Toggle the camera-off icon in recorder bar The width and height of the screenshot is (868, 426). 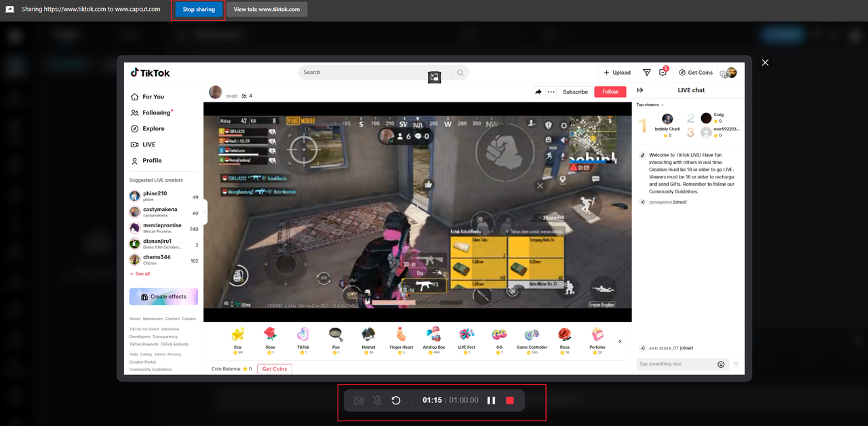359,400
